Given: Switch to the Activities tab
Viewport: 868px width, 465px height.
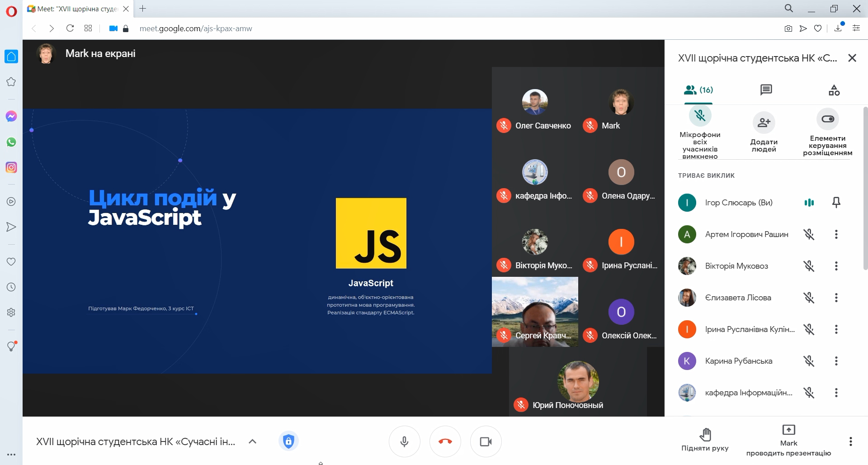Looking at the screenshot, I should pos(834,90).
